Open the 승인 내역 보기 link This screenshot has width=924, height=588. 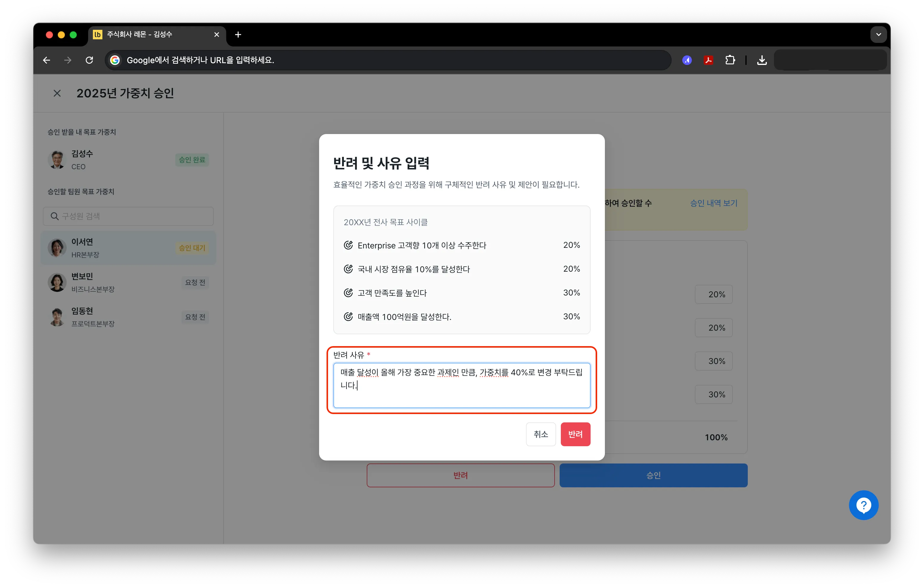714,203
